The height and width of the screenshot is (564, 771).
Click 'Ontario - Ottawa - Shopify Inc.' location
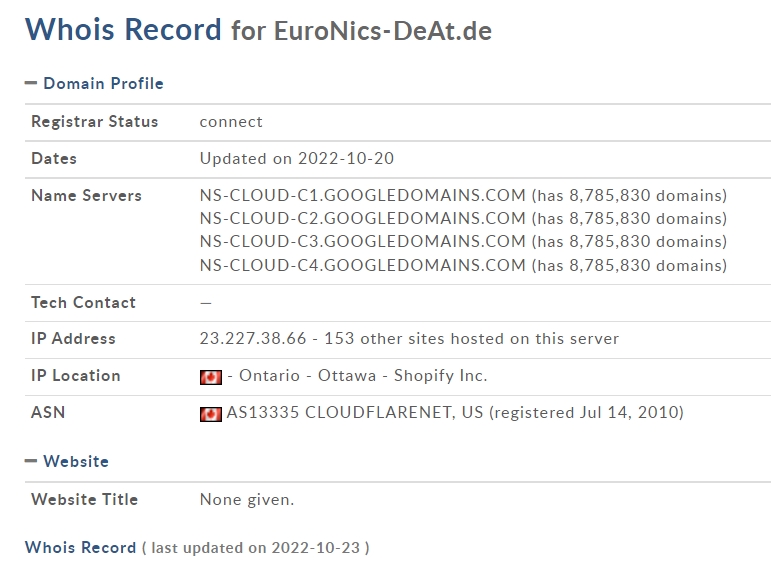tap(363, 376)
